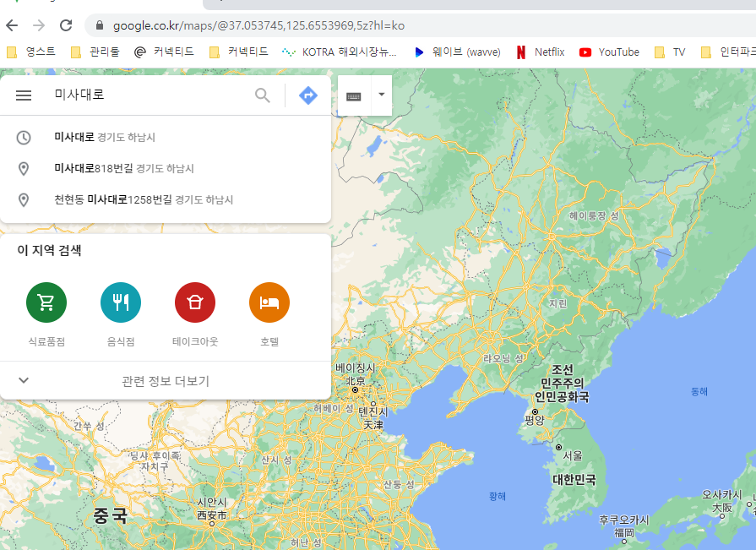Toggle the on-screen keyboard input tool
The height and width of the screenshot is (550, 756).
click(354, 95)
